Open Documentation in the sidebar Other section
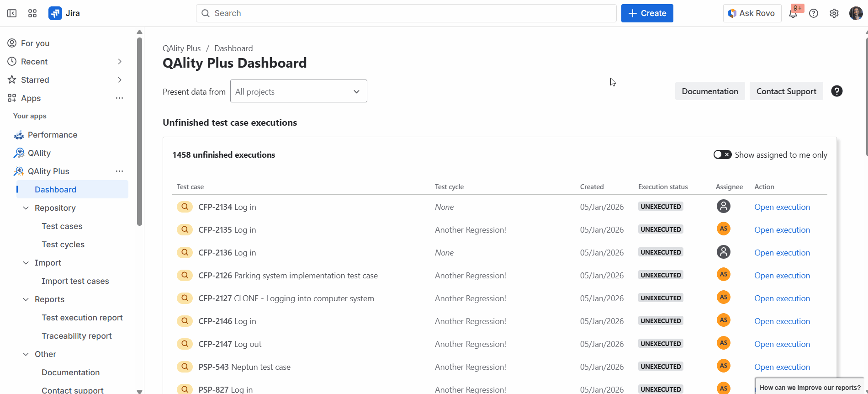The image size is (868, 394). click(71, 373)
